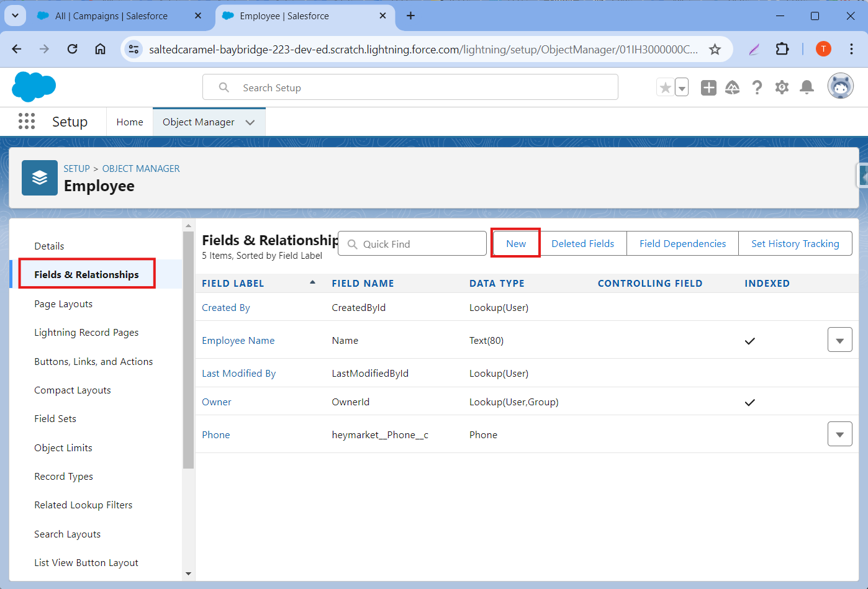868x589 pixels.
Task: Open the App Launcher grid icon
Action: (27, 121)
